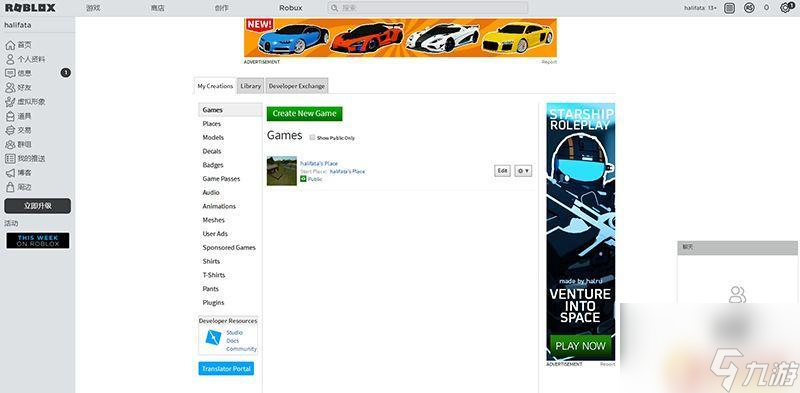The width and height of the screenshot is (800, 393).
Task: Select Decals in the creations list
Action: 212,151
